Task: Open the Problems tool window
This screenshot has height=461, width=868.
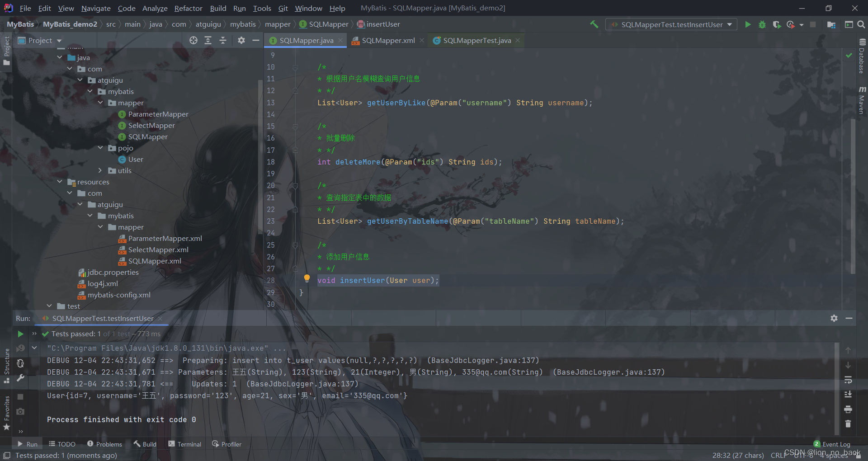Action: point(104,444)
